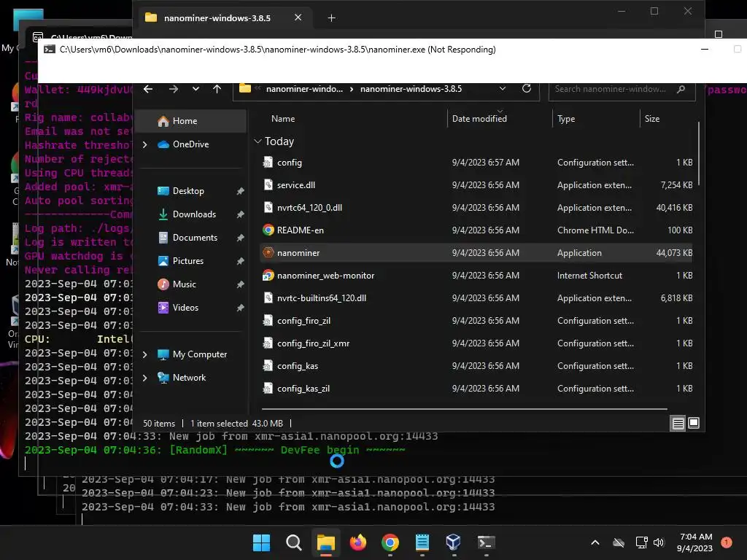Show hidden system tray icons
747x560 pixels.
595,542
